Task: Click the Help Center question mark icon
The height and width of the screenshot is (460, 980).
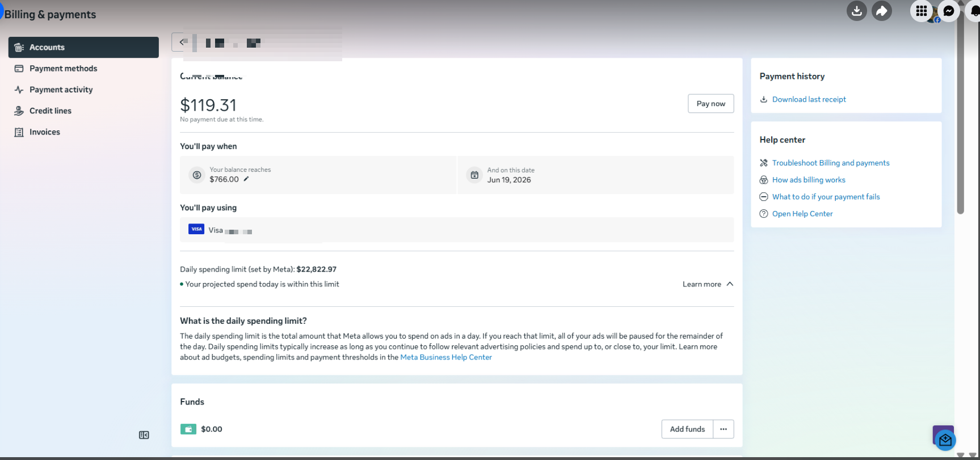Action: (x=764, y=214)
